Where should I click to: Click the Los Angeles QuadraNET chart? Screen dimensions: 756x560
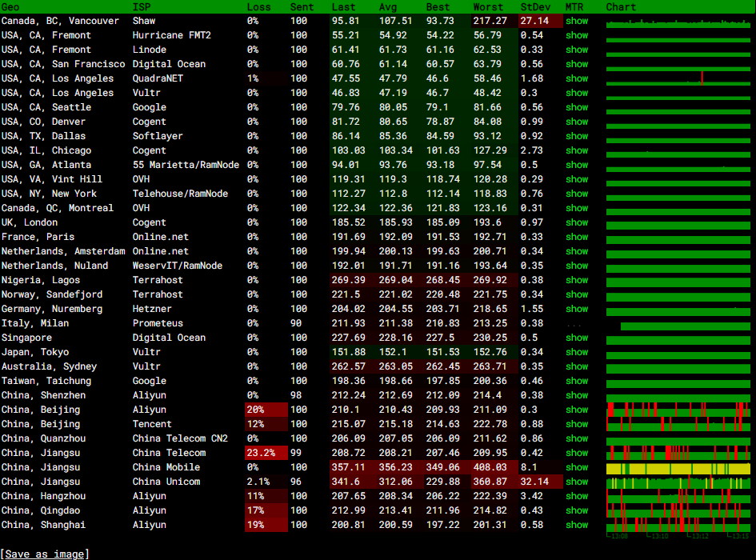pyautogui.click(x=678, y=78)
